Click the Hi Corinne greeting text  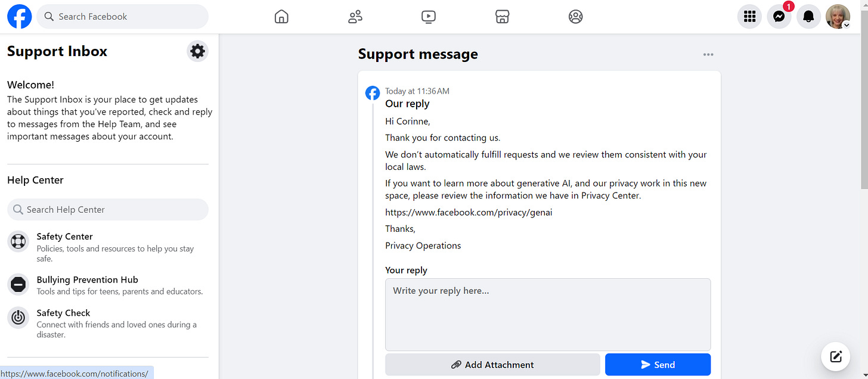coord(408,122)
